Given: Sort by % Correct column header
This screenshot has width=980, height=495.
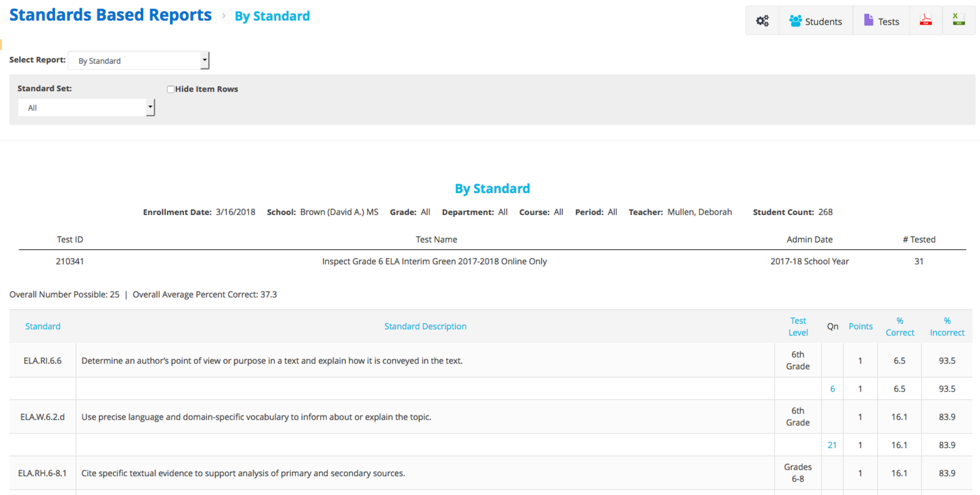Looking at the screenshot, I should click(x=900, y=326).
